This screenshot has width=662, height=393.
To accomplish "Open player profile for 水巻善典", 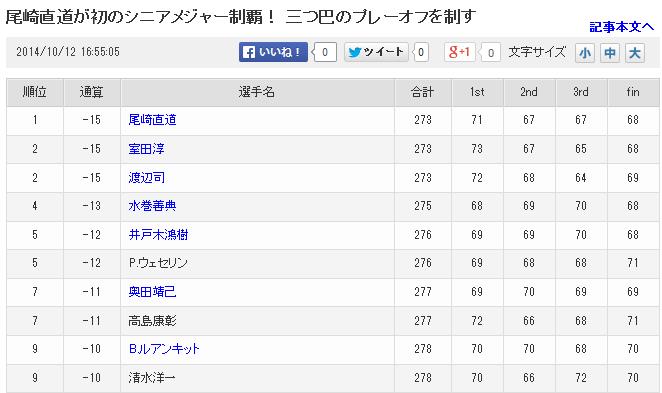I will pos(152,206).
